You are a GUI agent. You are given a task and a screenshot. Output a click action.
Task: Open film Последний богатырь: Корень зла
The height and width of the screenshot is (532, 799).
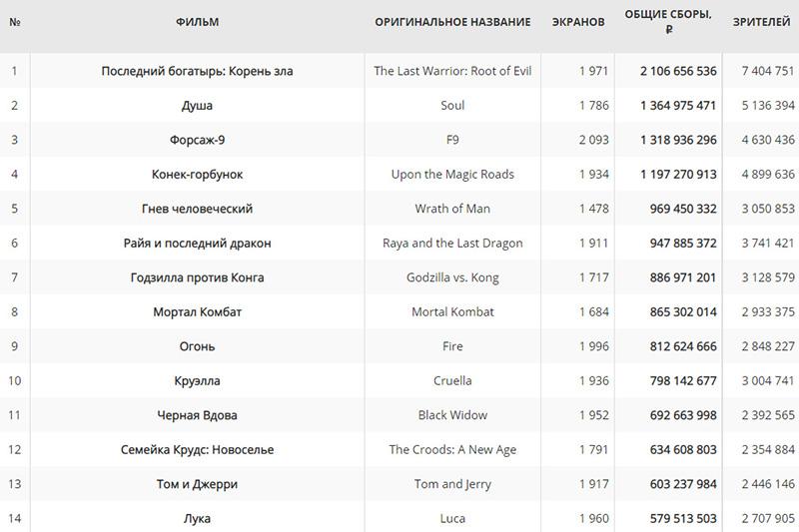(x=197, y=71)
